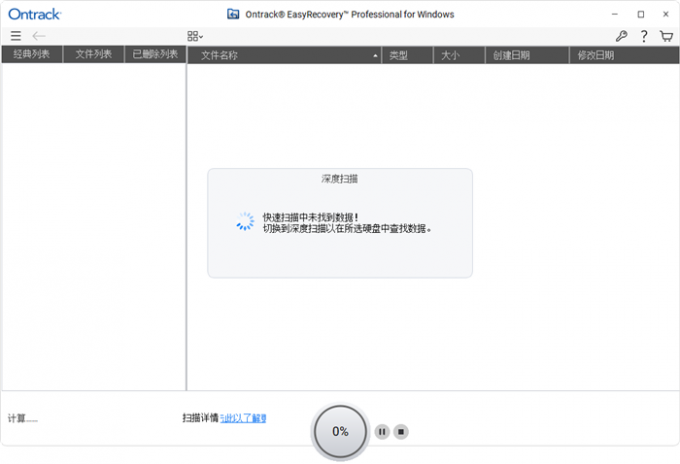The image size is (680, 464).
Task: Minimize the EasyRecovery window
Action: tap(615, 14)
